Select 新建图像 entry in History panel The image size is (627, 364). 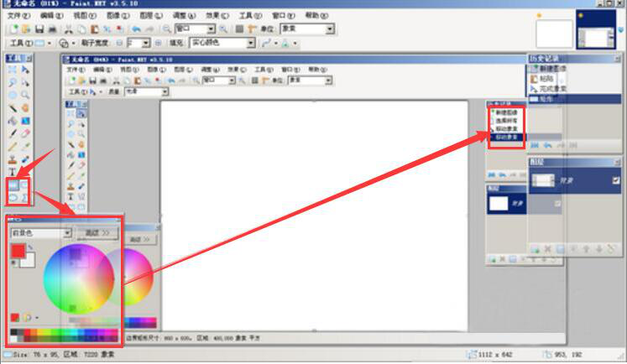coord(553,69)
